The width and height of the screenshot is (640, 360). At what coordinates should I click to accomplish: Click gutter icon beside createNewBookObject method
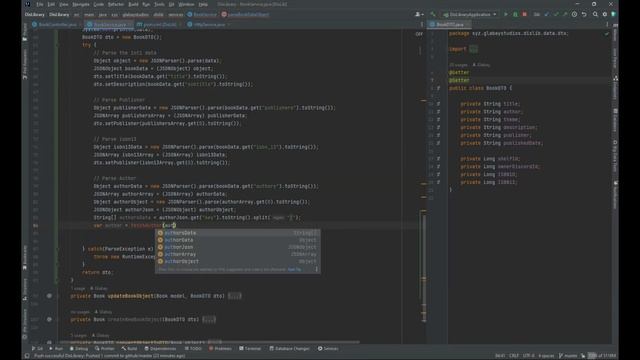tap(49, 320)
